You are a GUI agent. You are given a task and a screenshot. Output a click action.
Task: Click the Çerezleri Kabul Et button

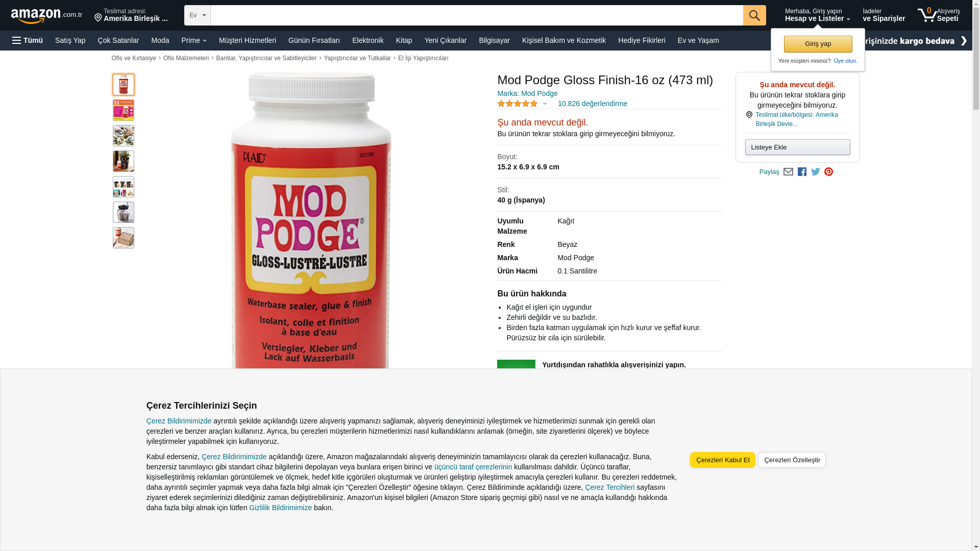[722, 460]
